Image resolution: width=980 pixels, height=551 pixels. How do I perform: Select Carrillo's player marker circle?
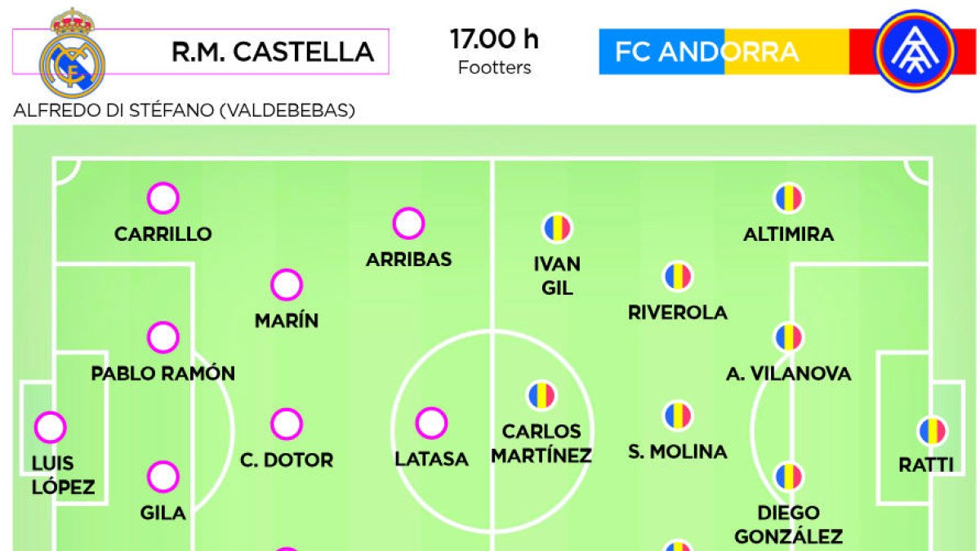(163, 198)
